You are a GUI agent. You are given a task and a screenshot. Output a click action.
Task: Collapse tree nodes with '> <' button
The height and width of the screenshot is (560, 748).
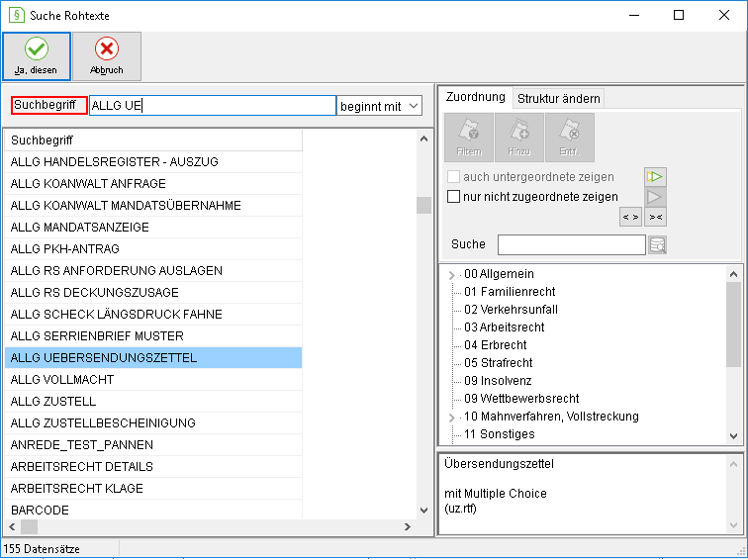(x=655, y=217)
